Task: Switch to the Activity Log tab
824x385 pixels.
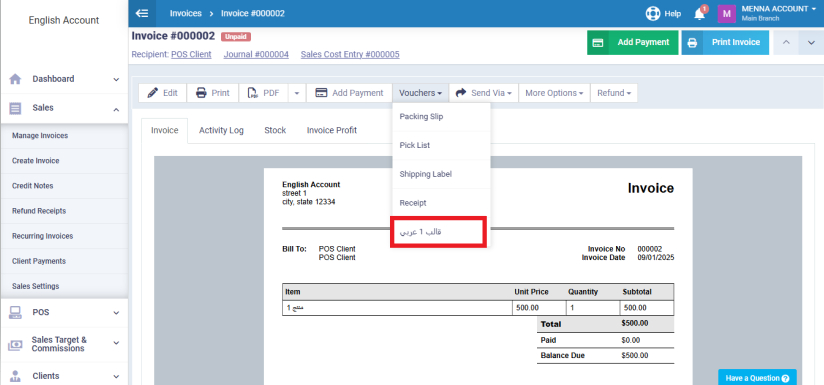Action: pos(221,130)
